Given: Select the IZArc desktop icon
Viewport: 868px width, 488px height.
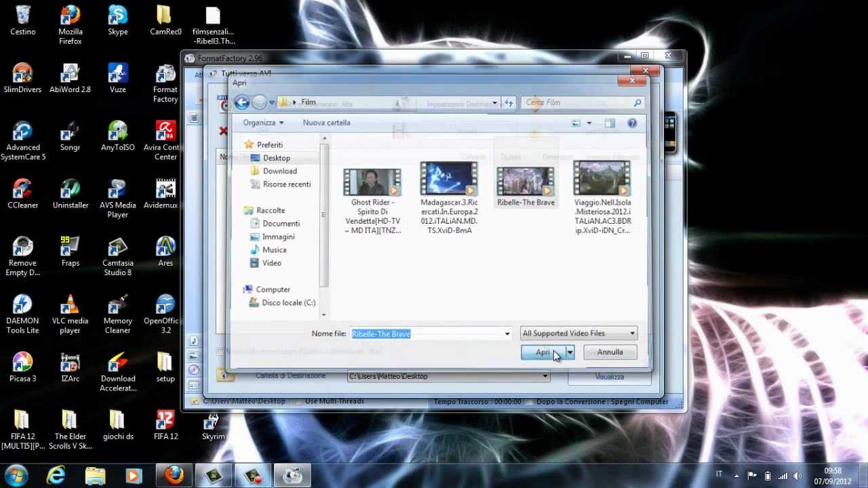Looking at the screenshot, I should coord(70,367).
